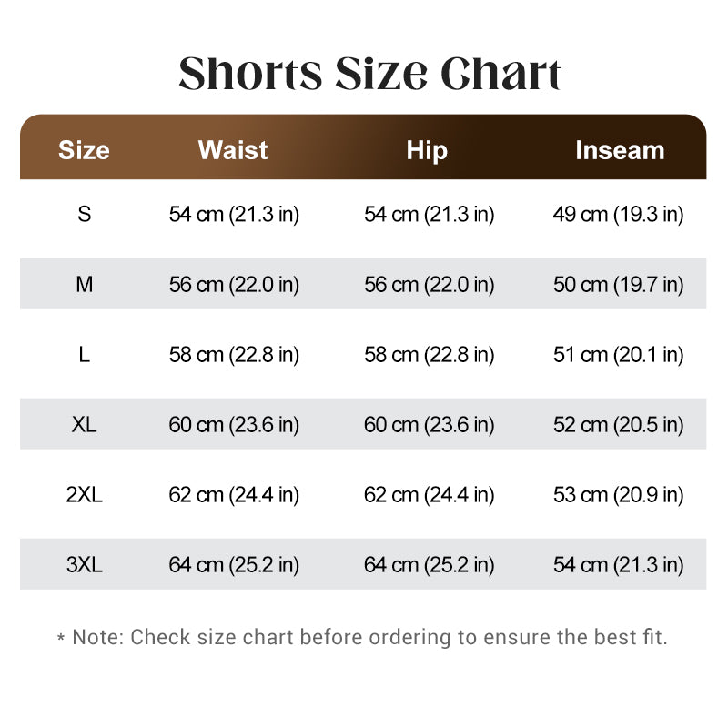Click the 2XL size row label
This screenshot has height=728, width=728.
click(x=84, y=494)
